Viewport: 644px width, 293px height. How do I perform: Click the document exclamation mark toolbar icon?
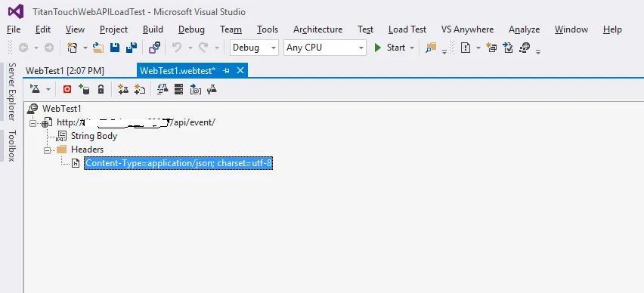click(466, 48)
